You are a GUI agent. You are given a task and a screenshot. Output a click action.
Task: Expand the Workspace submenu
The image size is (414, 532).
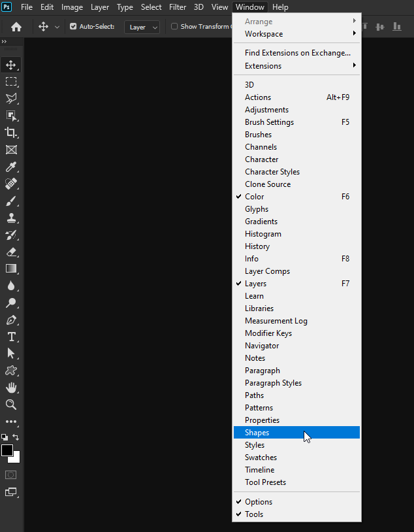click(x=296, y=34)
